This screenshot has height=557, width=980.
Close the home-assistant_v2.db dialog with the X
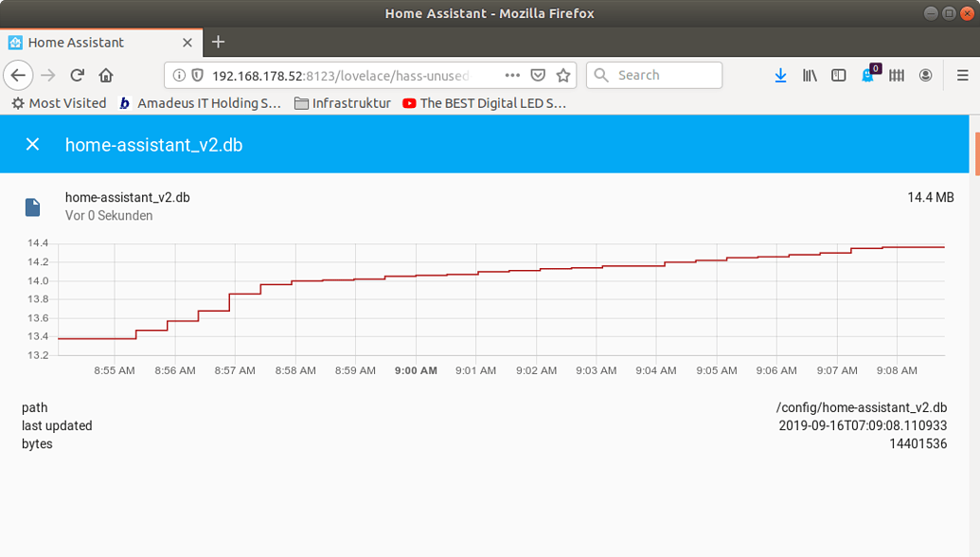[x=32, y=144]
